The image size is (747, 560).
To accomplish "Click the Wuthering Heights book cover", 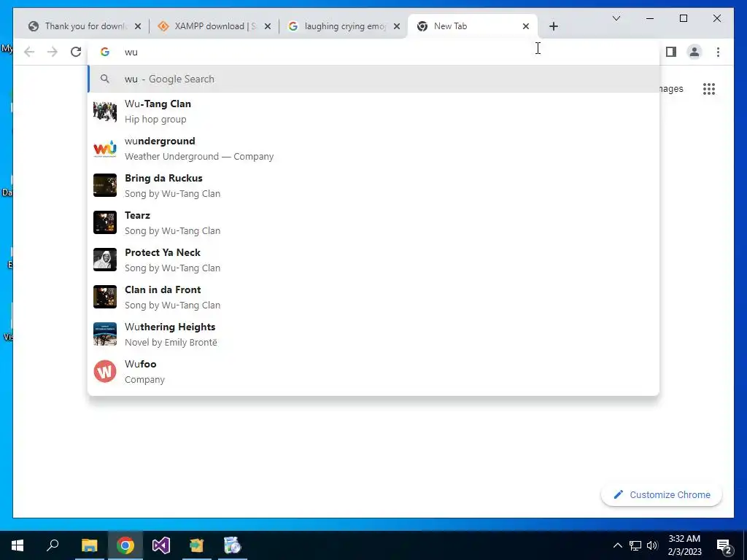I will (105, 334).
